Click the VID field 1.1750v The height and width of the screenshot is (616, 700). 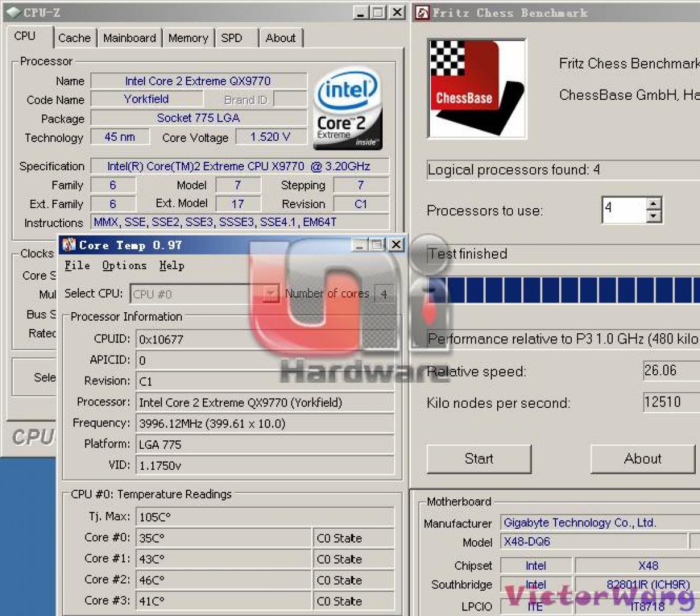tap(265, 466)
